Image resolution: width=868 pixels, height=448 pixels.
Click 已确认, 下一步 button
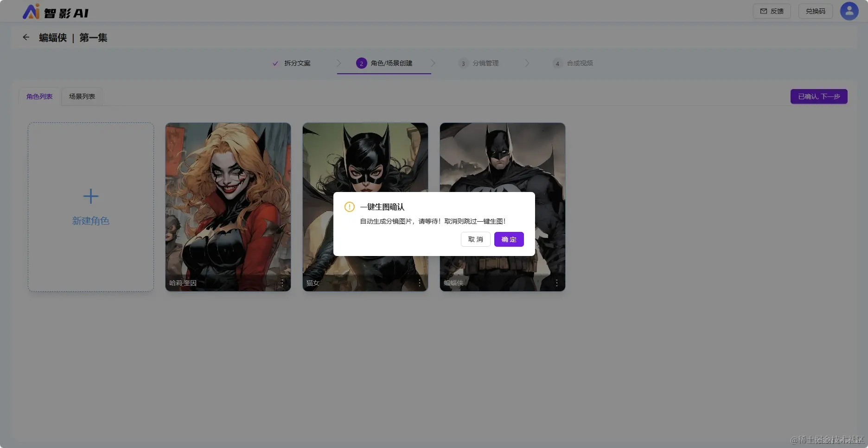(819, 96)
